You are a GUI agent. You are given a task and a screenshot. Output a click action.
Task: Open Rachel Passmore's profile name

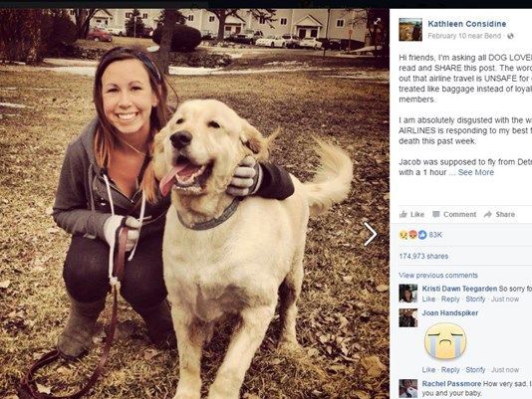(451, 383)
